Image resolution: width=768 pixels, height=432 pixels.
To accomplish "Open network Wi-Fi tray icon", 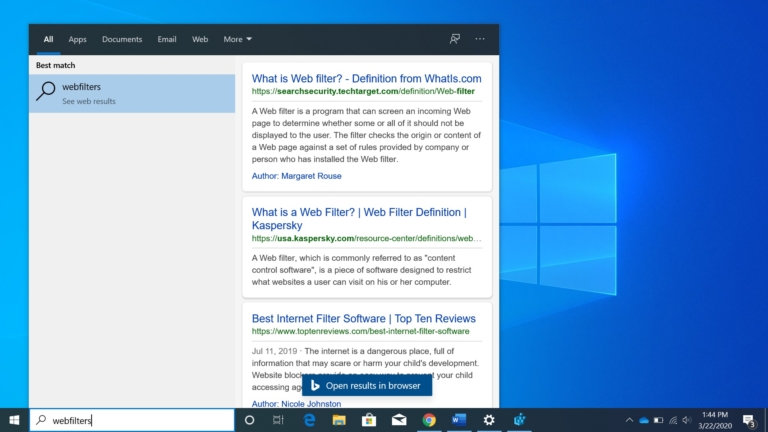I will click(x=673, y=420).
